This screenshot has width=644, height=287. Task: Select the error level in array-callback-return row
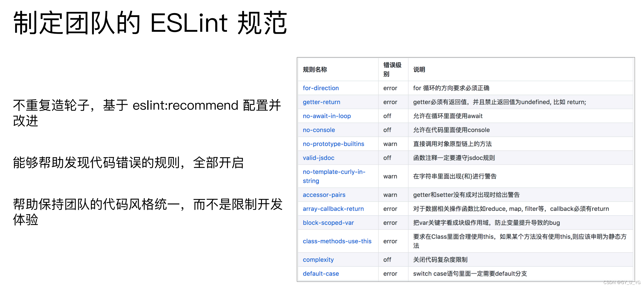[390, 209]
